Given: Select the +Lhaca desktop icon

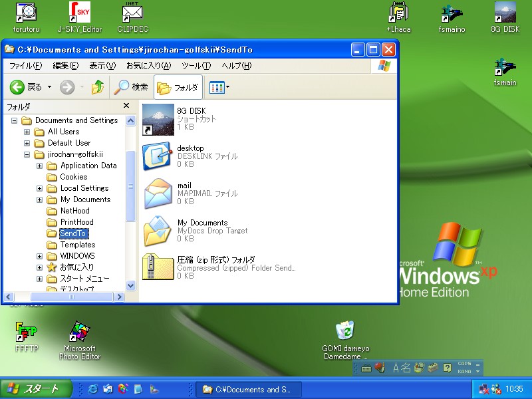Looking at the screenshot, I should point(398,18).
